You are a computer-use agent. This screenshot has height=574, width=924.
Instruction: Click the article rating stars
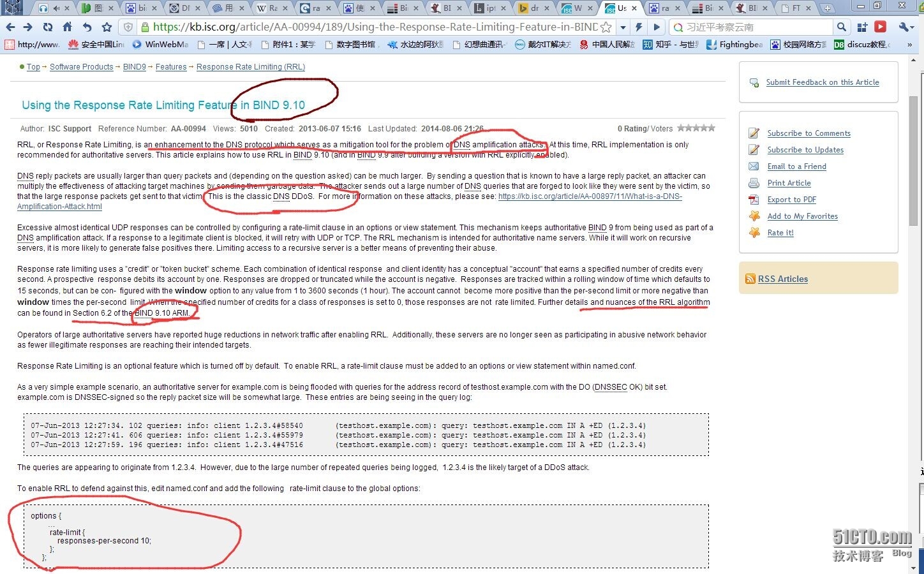(x=696, y=128)
